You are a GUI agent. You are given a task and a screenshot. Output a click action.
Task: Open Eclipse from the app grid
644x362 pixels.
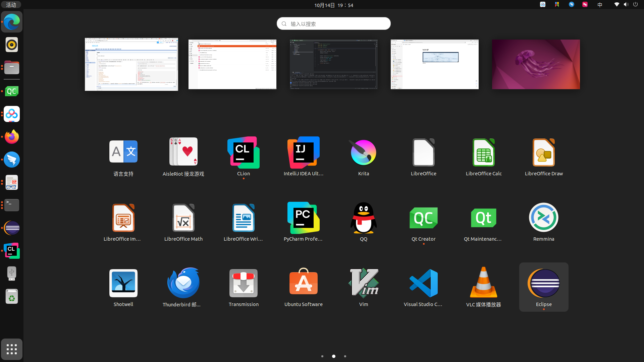tap(544, 287)
